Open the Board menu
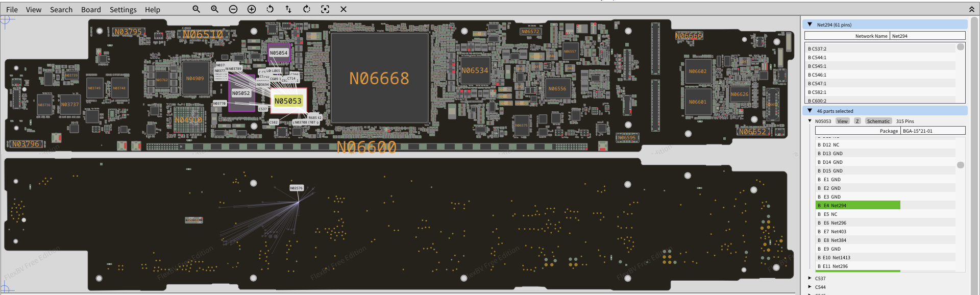 point(91,9)
